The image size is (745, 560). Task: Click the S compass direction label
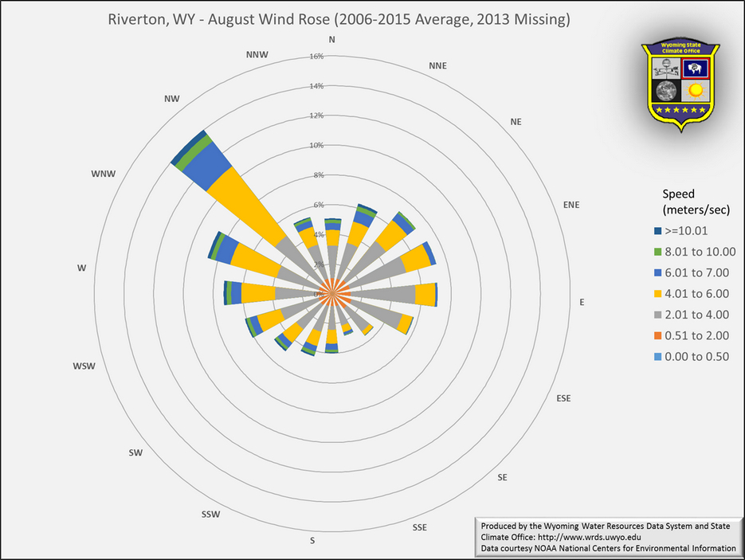click(x=312, y=541)
